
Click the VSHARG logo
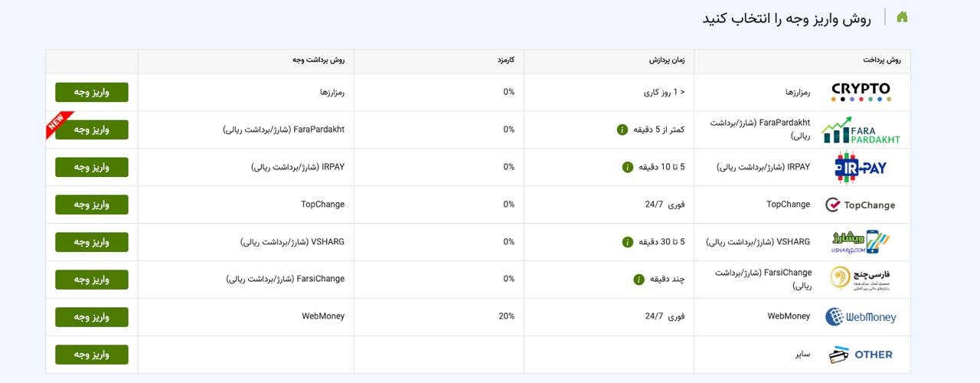tap(861, 242)
